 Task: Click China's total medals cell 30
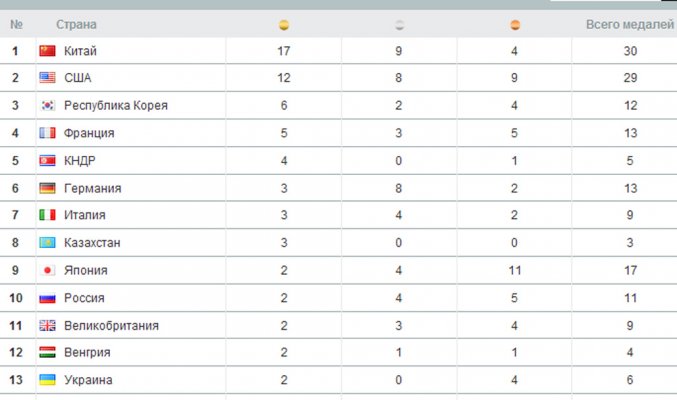[630, 51]
